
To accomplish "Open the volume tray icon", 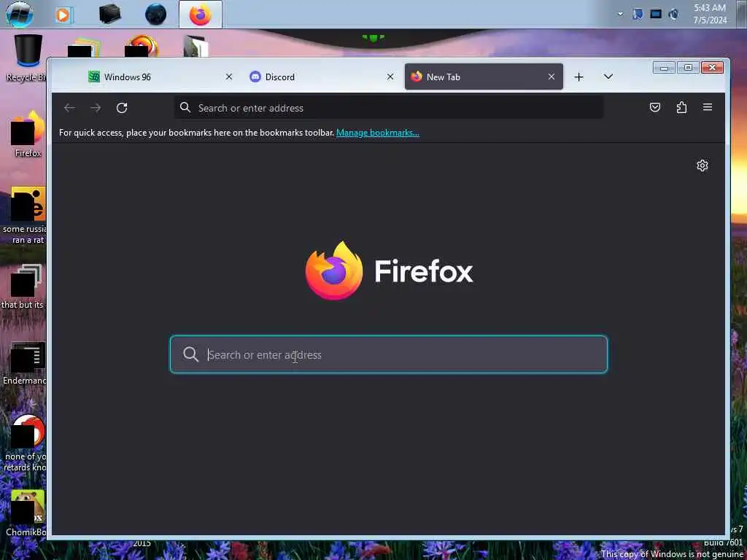I will pyautogui.click(x=673, y=15).
